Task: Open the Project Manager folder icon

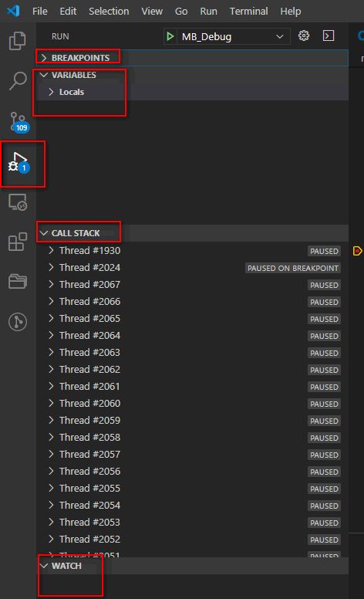Action: [x=18, y=282]
